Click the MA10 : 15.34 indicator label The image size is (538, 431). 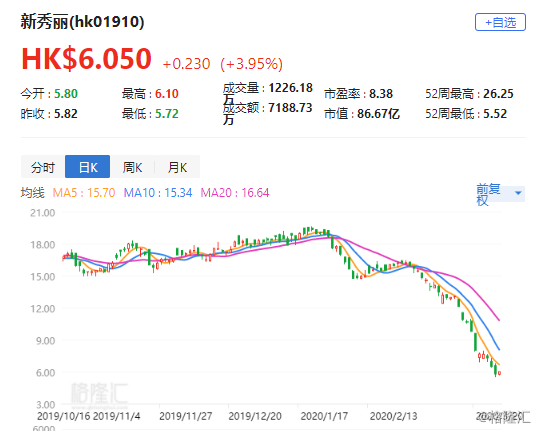(158, 193)
